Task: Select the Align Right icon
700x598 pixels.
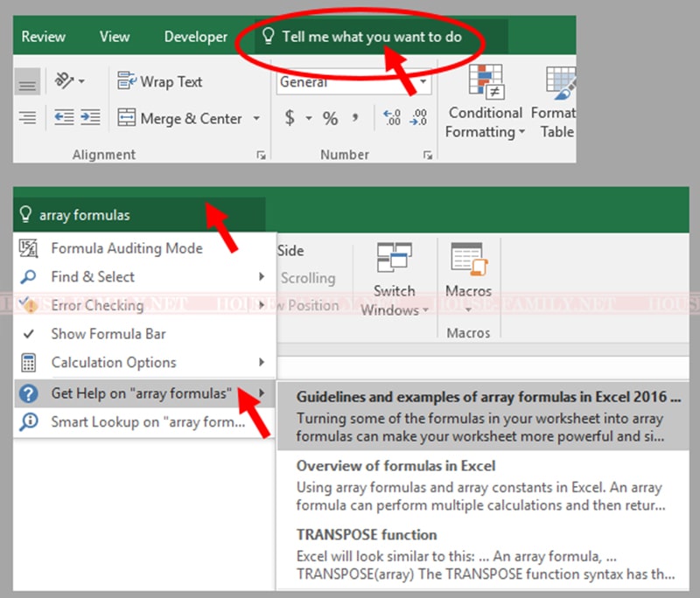Action: (x=28, y=118)
